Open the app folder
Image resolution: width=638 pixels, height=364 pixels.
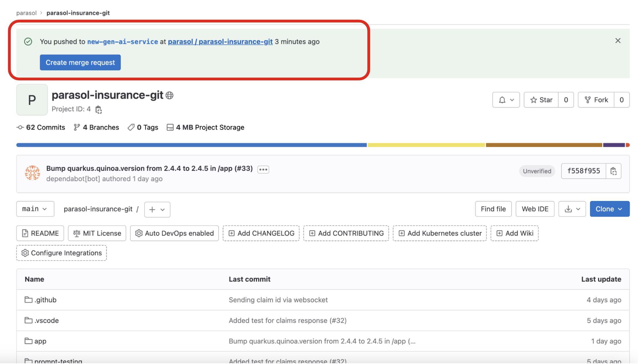[x=40, y=341]
